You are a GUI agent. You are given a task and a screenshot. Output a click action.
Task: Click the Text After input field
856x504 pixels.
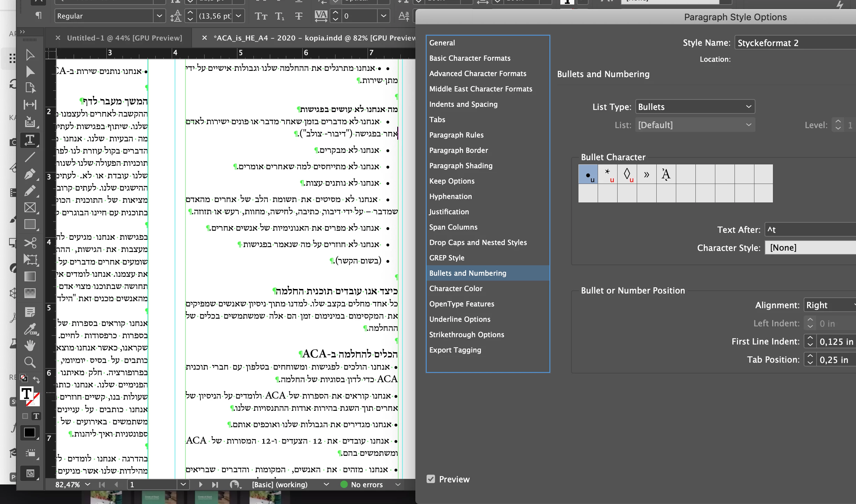tap(810, 230)
